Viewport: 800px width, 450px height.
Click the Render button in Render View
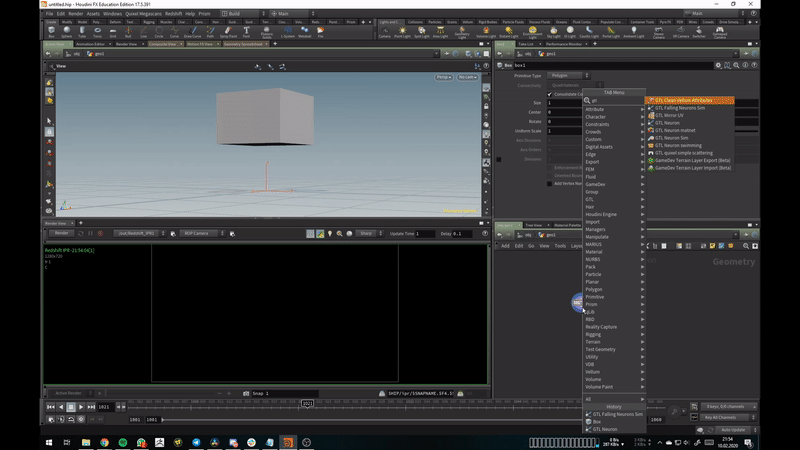(61, 233)
